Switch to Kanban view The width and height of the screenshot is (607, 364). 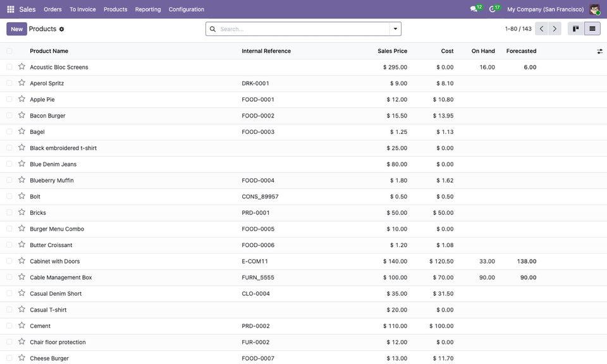pos(575,28)
